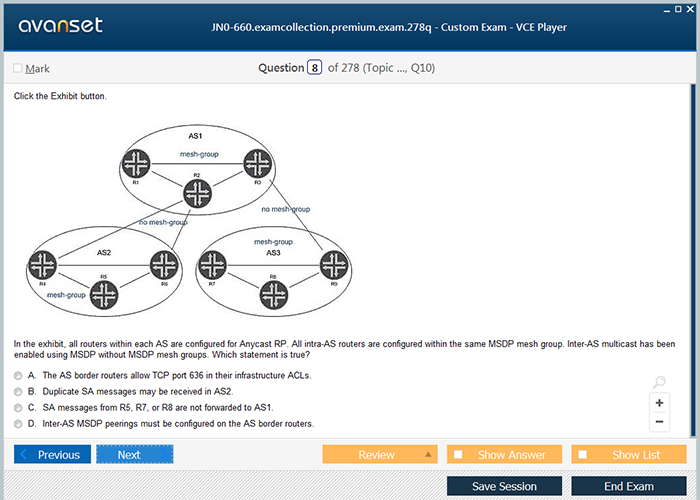This screenshot has height=500, width=700.
Task: Click the mesh-group label inside AS3
Action: click(x=273, y=242)
